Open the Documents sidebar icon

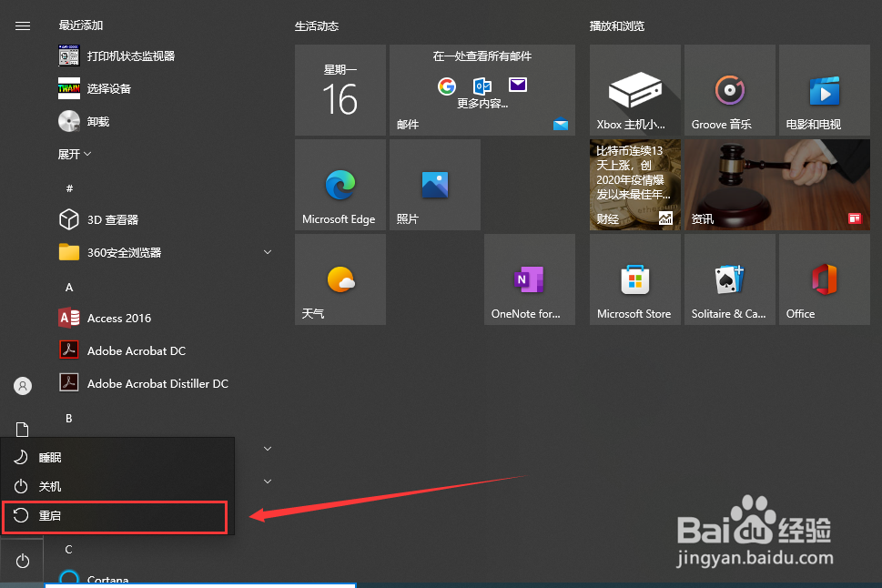[22, 430]
